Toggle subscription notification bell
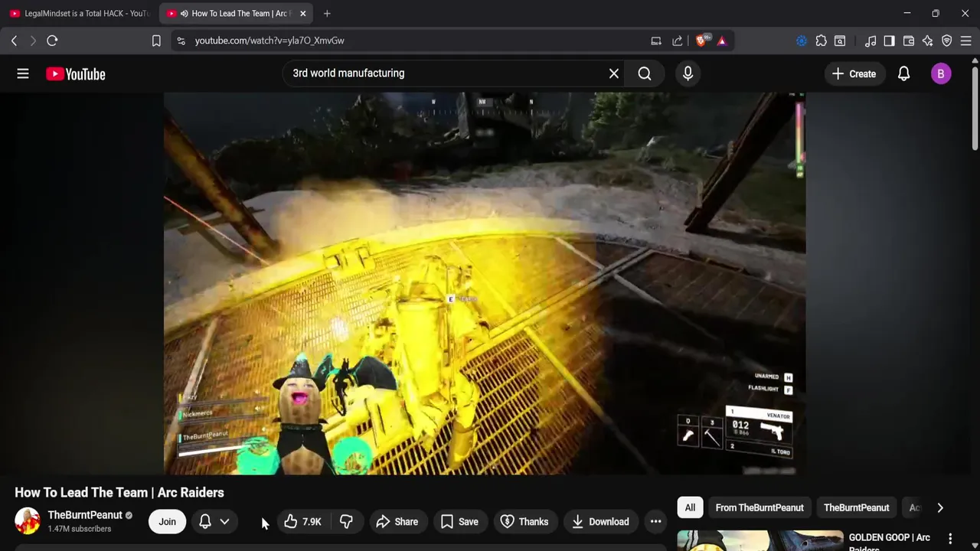Viewport: 980px width, 551px height. (205, 521)
